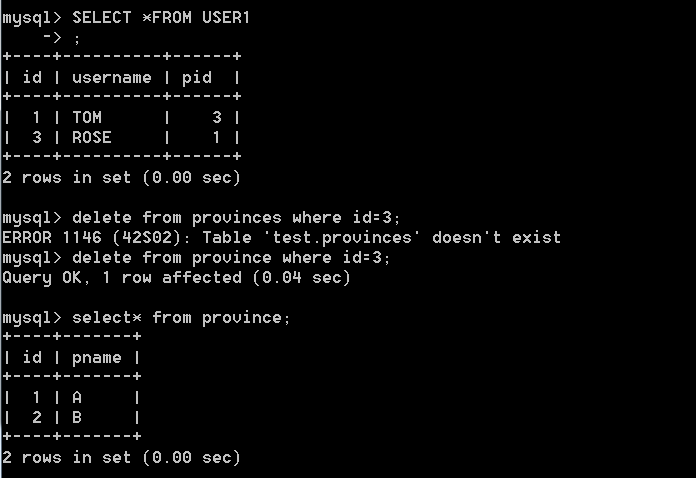This screenshot has width=696, height=478.
Task: Click pid value 3 in TOM row
Action: click(x=216, y=117)
